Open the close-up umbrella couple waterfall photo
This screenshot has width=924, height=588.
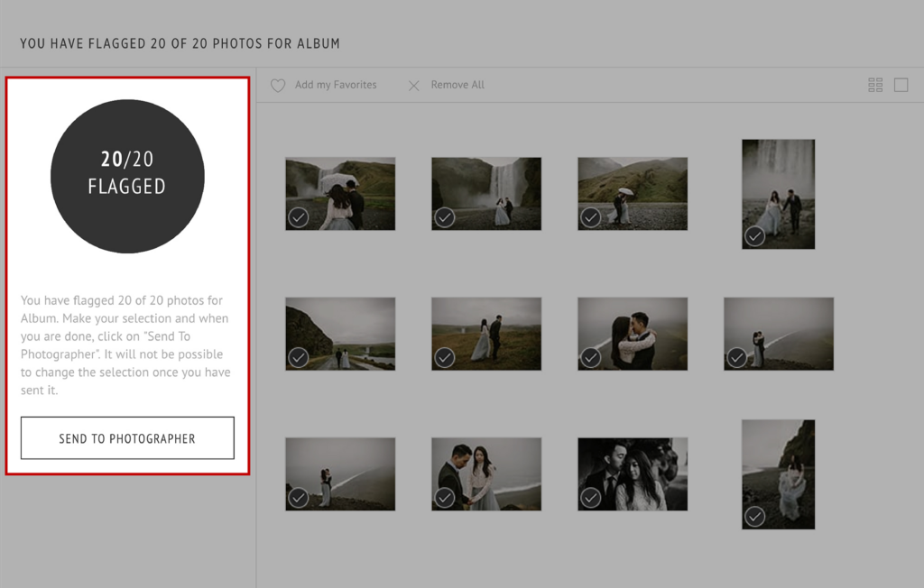[x=340, y=193]
